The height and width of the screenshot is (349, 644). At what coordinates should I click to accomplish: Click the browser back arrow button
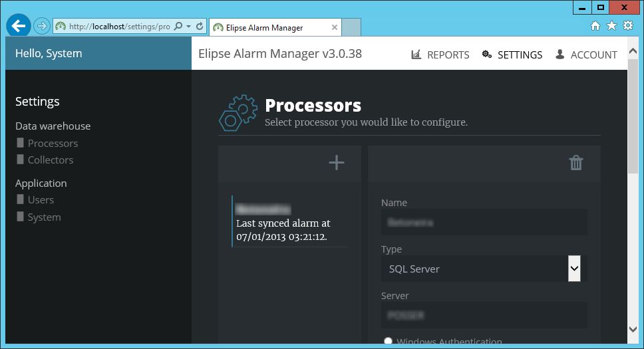19,26
